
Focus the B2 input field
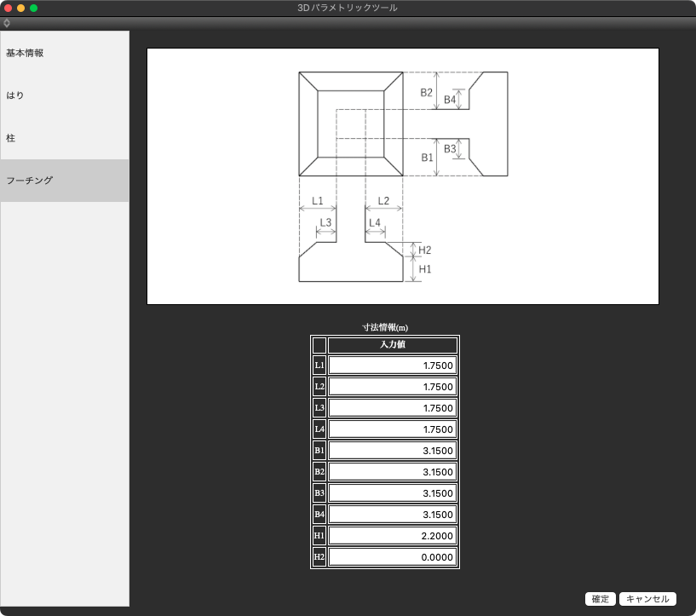pyautogui.click(x=393, y=472)
